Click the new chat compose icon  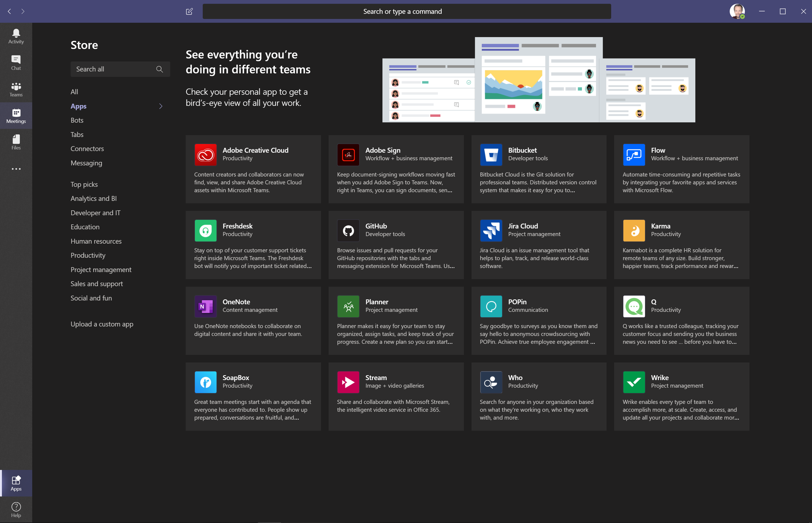pos(189,12)
